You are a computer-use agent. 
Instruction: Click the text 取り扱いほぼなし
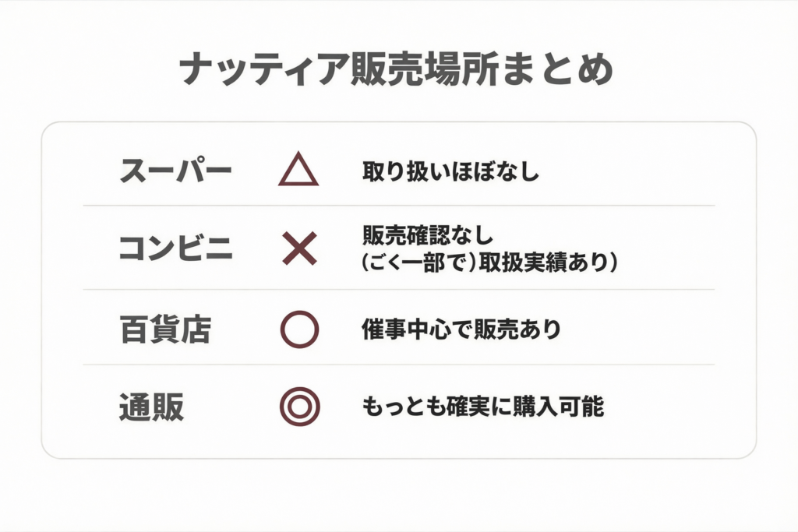click(x=450, y=172)
